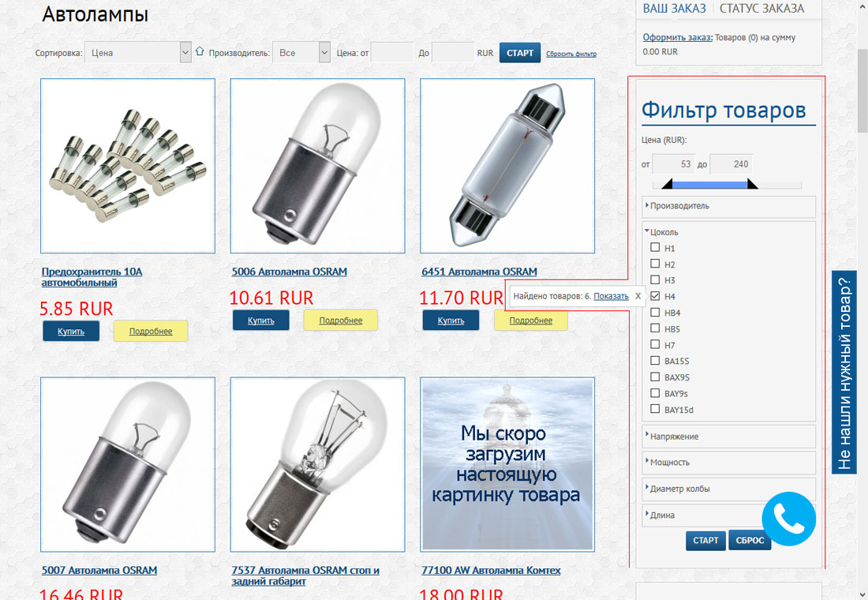Open the 5007 lamp product image
Viewport: 868px width, 600px height.
coord(128,464)
